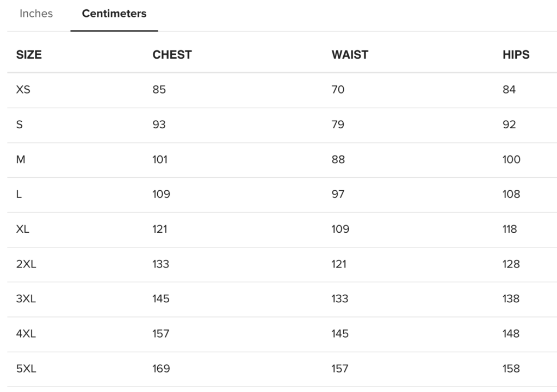The width and height of the screenshot is (557, 392).
Task: Click the M hips value 100
Action: (x=511, y=159)
